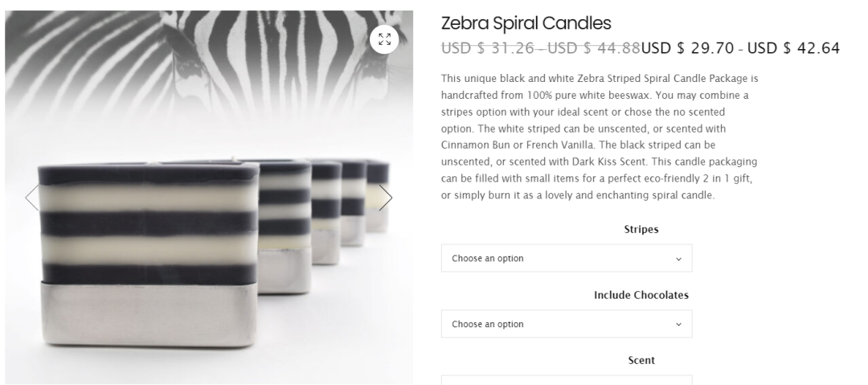
Task: Click the Zebra Spiral Candles title
Action: pyautogui.click(x=526, y=23)
